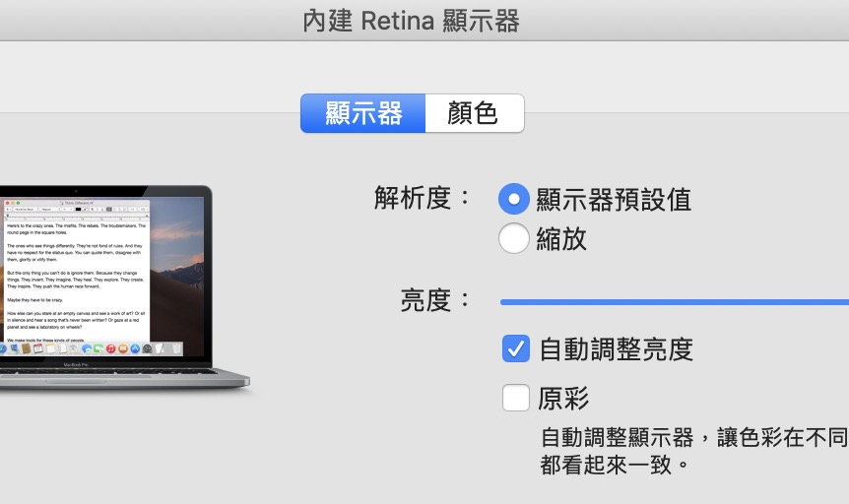Click the blue App Store icon in preview dock
The width and height of the screenshot is (849, 504).
coord(134,348)
